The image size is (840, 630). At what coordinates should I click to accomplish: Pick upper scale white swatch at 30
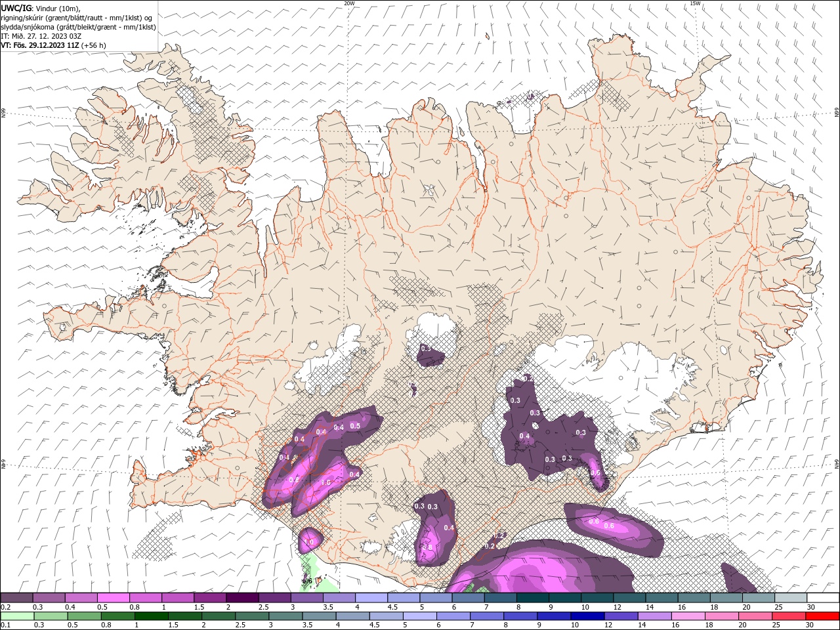tap(822, 598)
